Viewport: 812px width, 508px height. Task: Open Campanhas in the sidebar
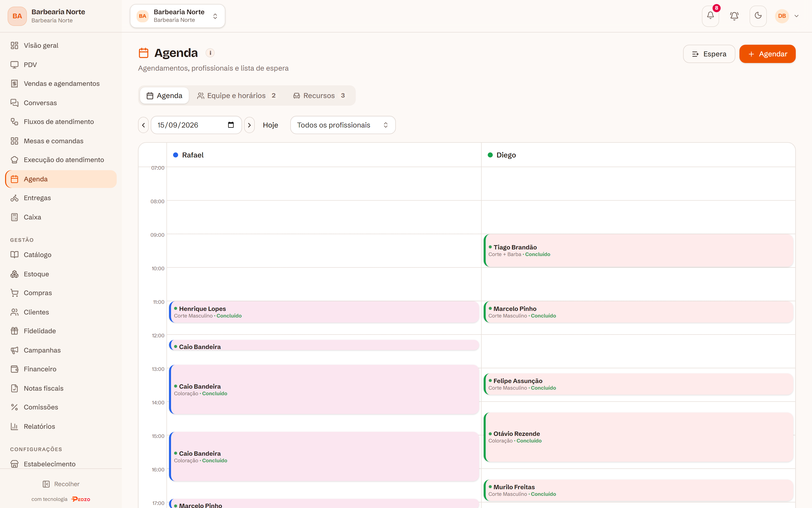[61, 350]
